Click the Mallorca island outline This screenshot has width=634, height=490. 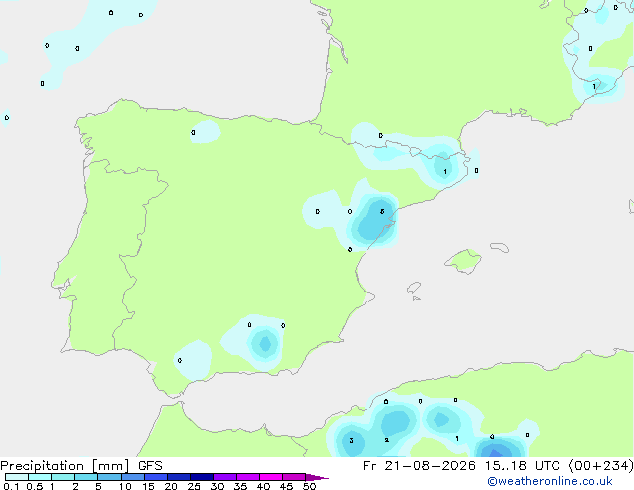click(463, 261)
